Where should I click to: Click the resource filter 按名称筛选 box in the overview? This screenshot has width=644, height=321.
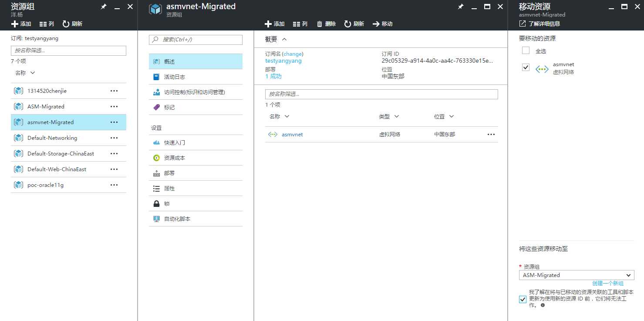(381, 94)
